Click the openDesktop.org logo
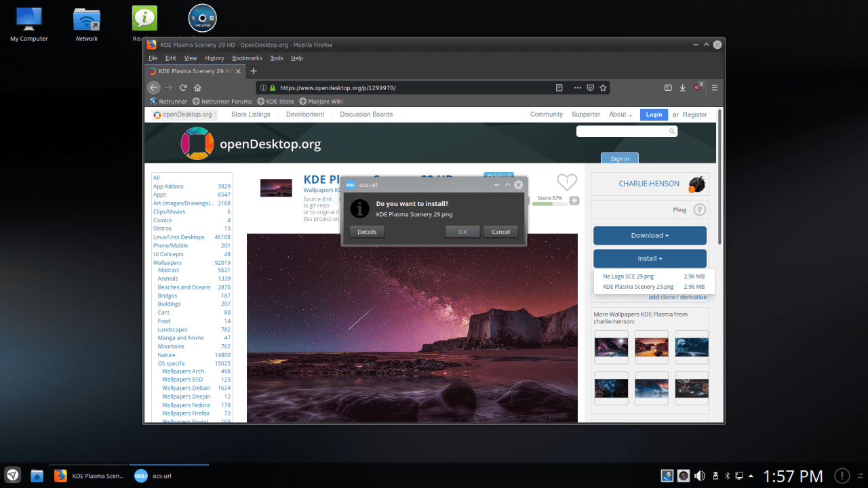Screen dimensions: 868x488 tap(197, 143)
